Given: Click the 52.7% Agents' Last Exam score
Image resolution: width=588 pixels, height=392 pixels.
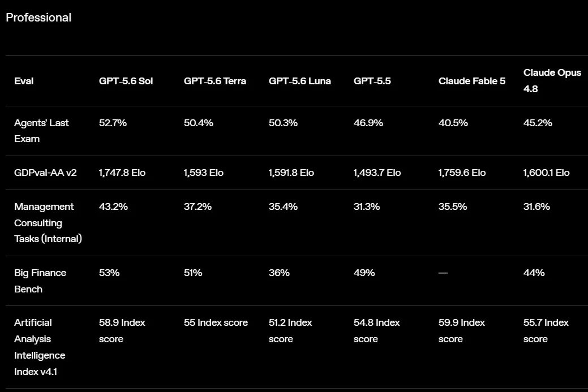Looking at the screenshot, I should [x=113, y=123].
